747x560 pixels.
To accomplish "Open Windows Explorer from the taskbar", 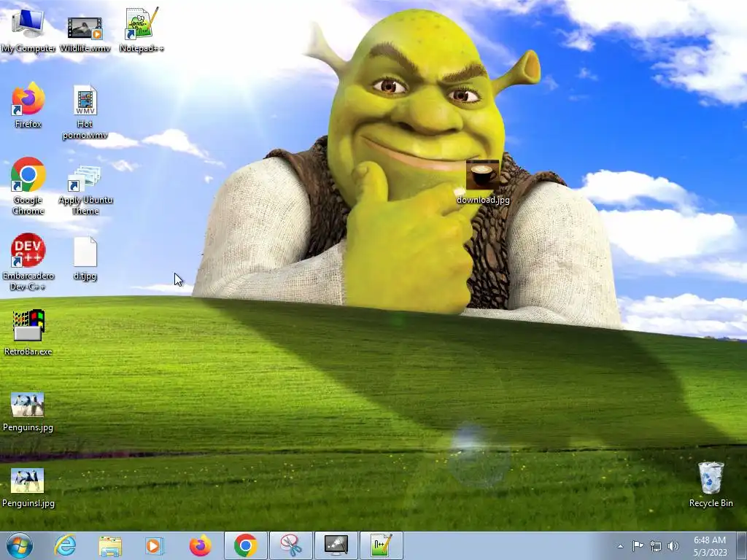I will coord(110,546).
